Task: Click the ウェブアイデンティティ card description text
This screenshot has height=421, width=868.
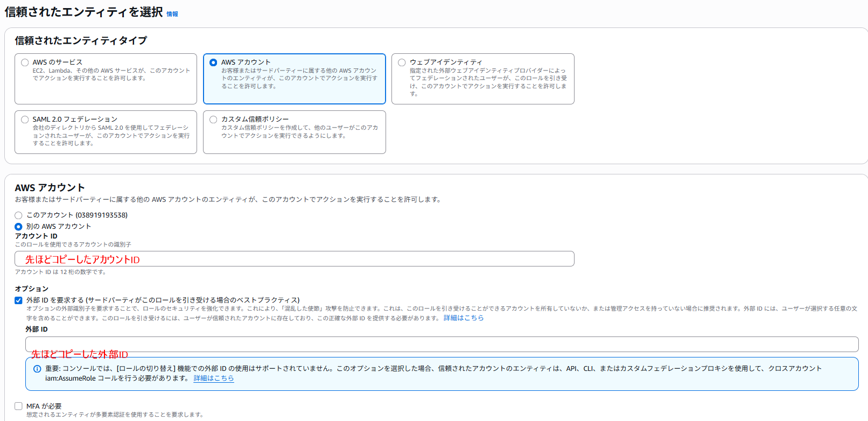Action: click(488, 82)
